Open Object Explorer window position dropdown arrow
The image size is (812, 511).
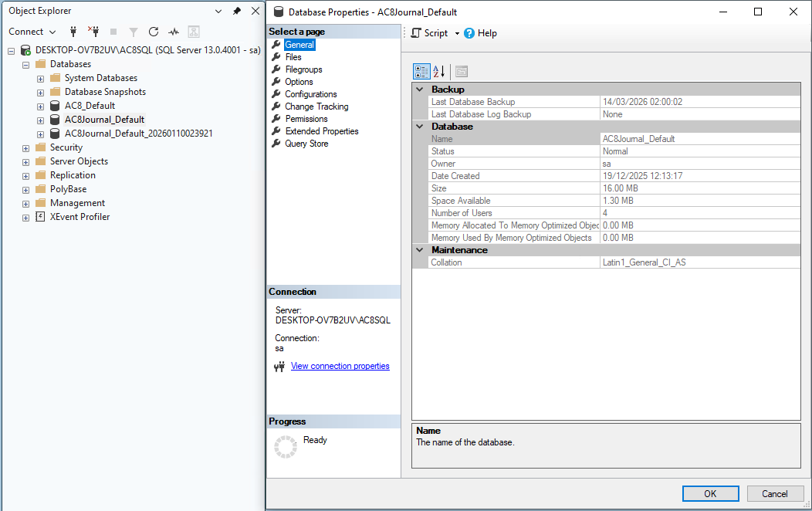218,11
